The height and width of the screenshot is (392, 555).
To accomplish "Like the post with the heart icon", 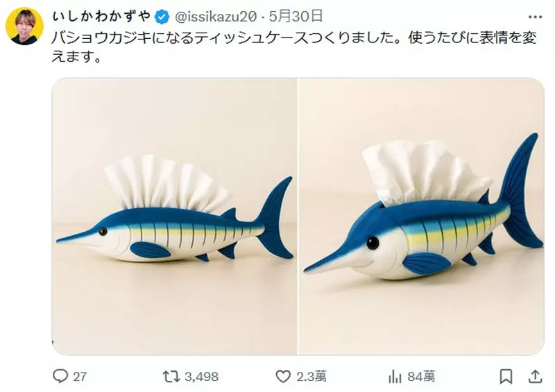I will (x=283, y=376).
